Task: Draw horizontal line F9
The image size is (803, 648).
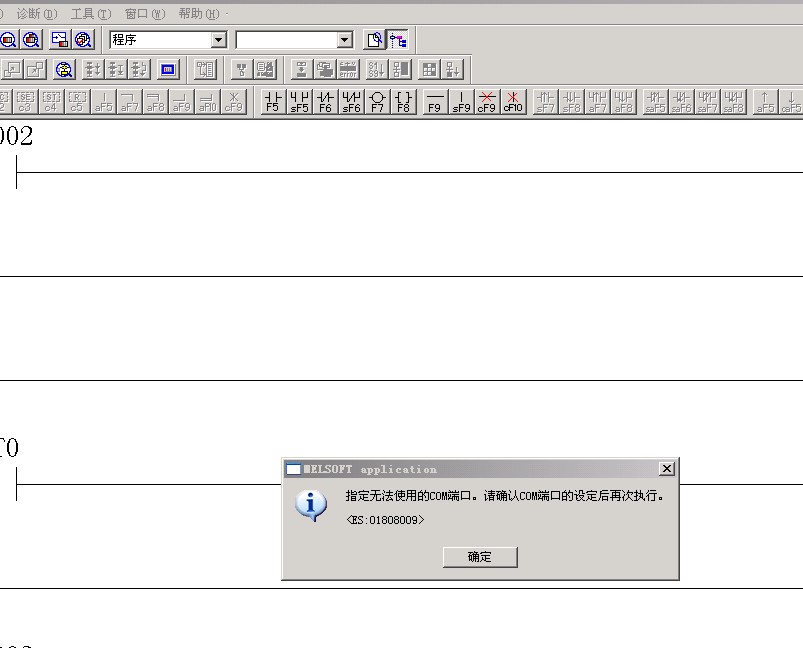Action: [x=435, y=101]
